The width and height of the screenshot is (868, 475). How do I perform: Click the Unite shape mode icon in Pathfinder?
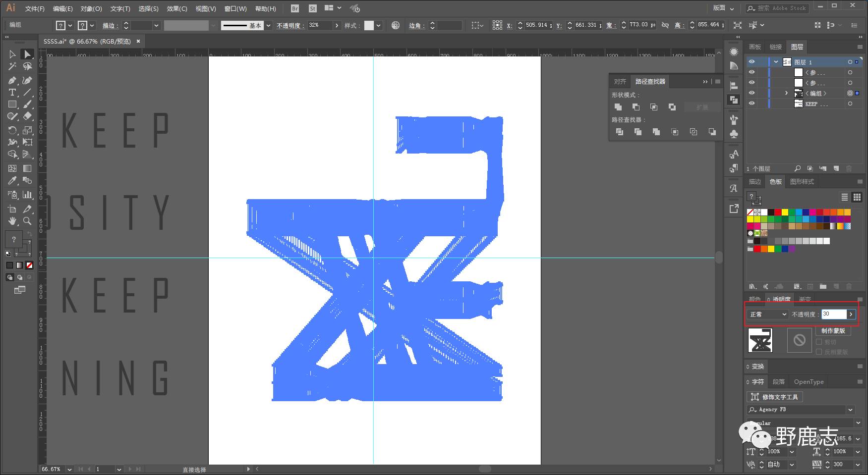pos(618,107)
